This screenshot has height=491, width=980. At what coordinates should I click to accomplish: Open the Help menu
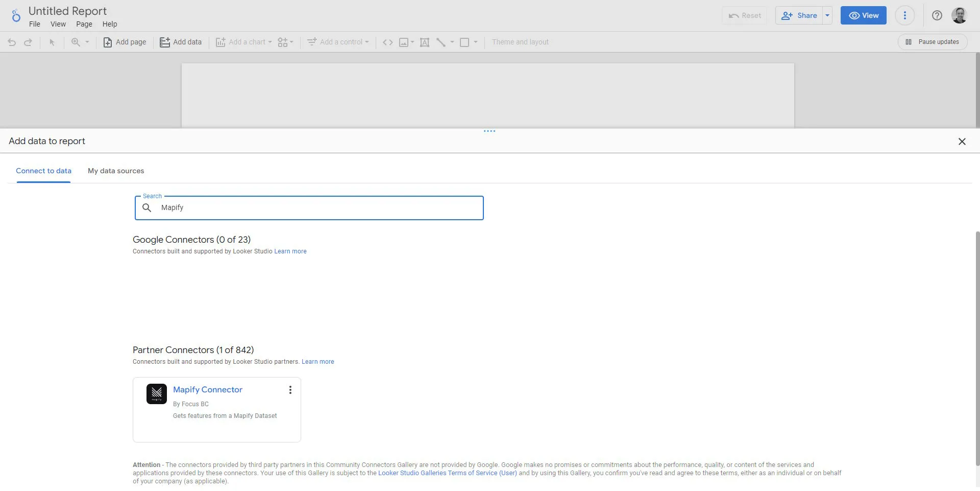[x=110, y=24]
